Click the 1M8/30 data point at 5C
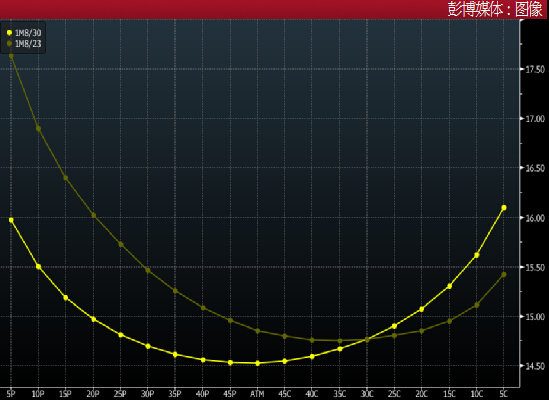The height and width of the screenshot is (400, 549). click(x=504, y=208)
